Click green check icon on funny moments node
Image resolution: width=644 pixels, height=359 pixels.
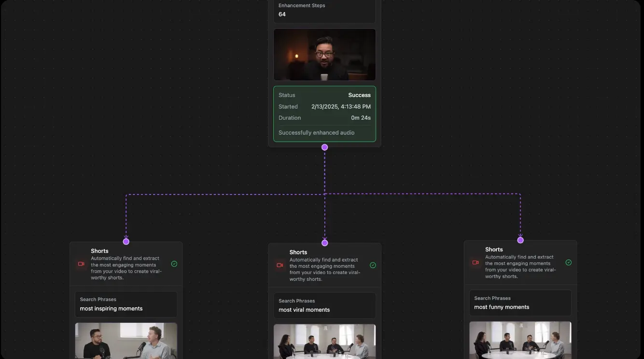(x=569, y=262)
